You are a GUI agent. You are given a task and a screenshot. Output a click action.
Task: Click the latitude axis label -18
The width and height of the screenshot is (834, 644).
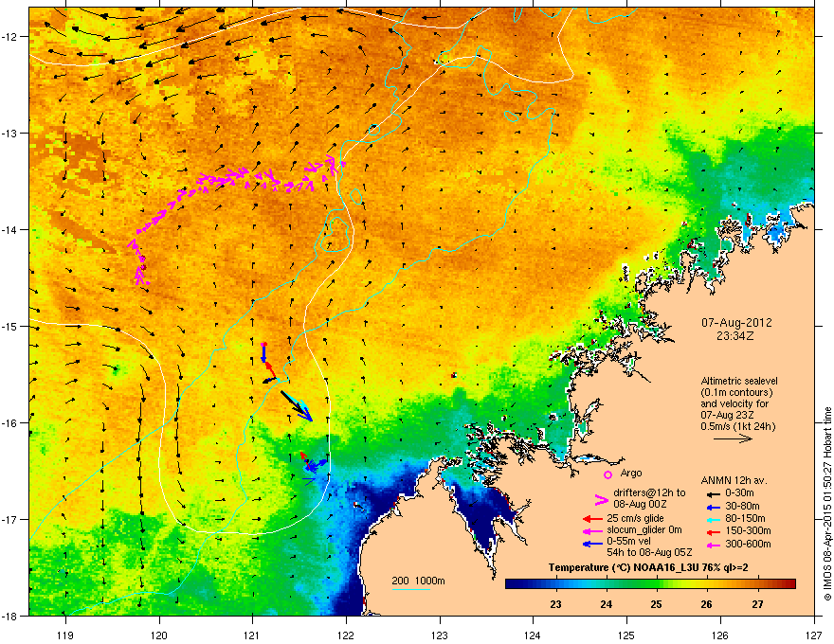point(10,616)
